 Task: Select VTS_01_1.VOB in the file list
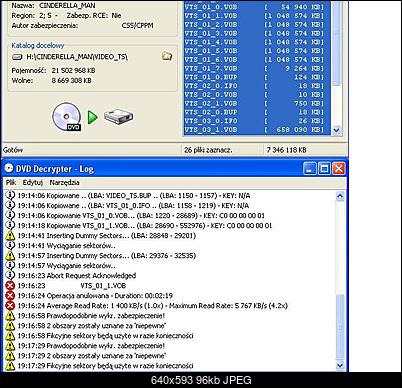[257, 16]
